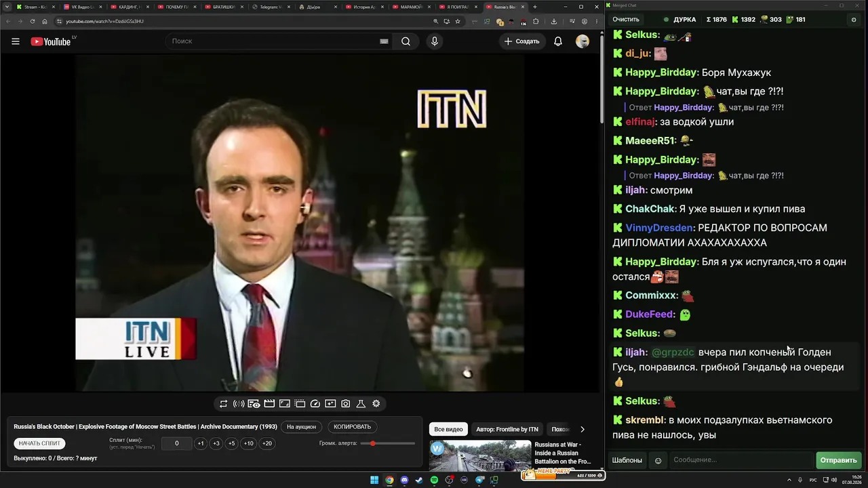Open Steam from the taskbar
The width and height of the screenshot is (868, 488).
[420, 480]
